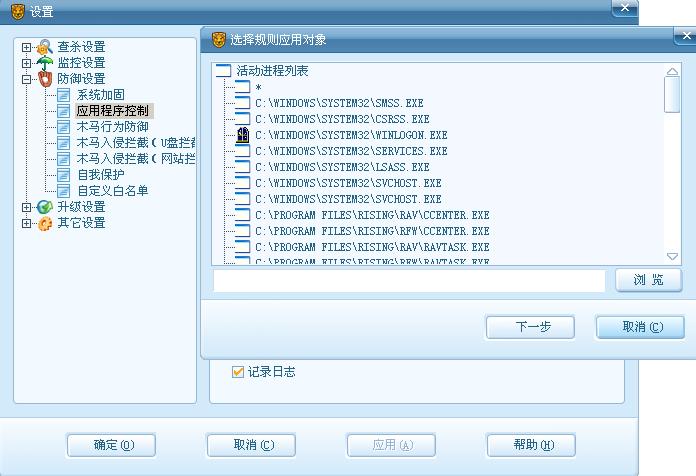
Task: Select the first SVCHOST.EXE row
Action: coord(348,183)
